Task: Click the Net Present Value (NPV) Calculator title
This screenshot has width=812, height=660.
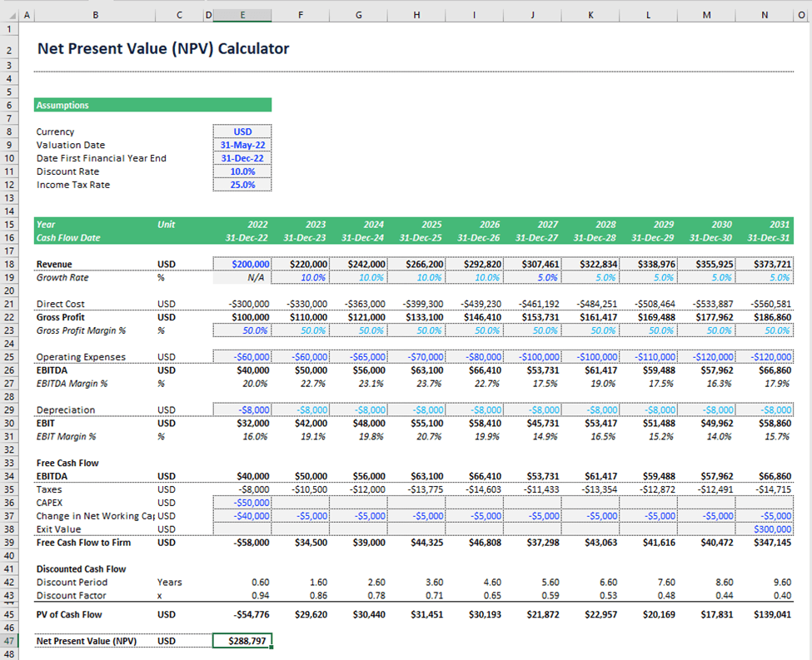Action: [x=163, y=48]
